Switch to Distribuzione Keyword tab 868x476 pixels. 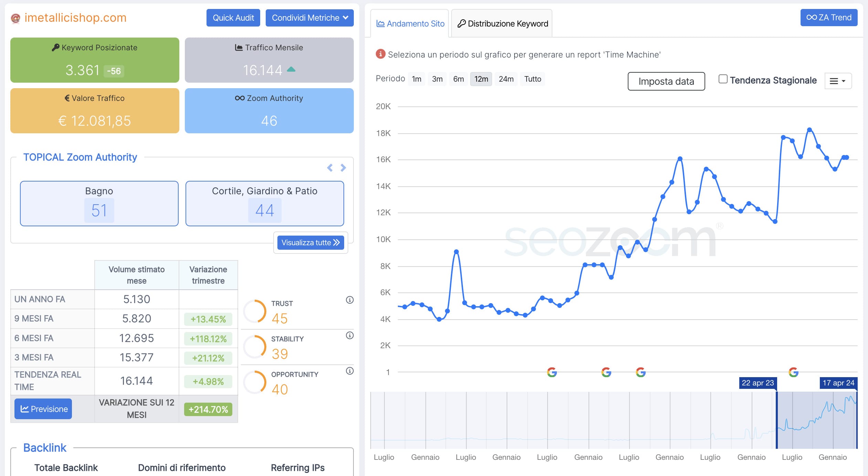[x=502, y=24]
